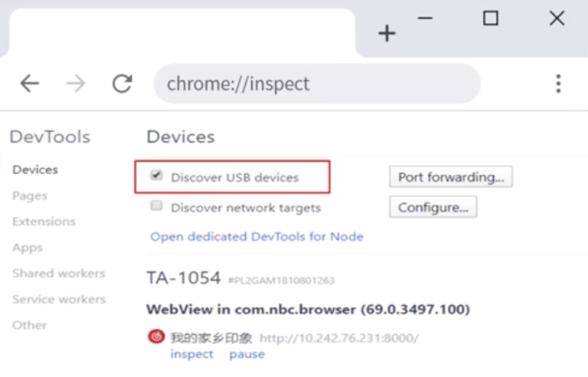This screenshot has height=377, width=588.
Task: Click the Configure button
Action: [x=433, y=207]
